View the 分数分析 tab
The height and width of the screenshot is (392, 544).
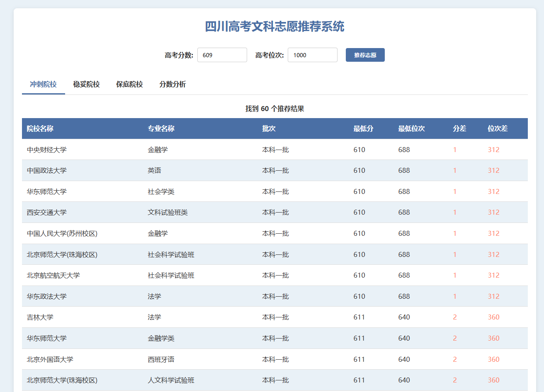pos(173,85)
